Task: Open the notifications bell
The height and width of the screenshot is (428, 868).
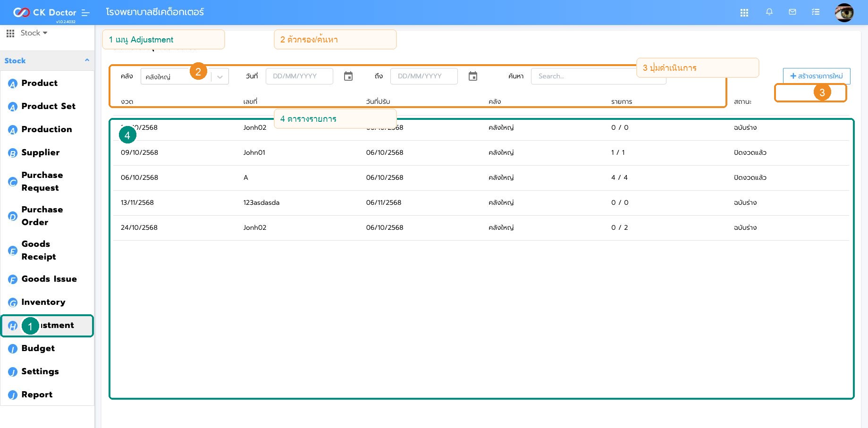Action: (x=769, y=12)
